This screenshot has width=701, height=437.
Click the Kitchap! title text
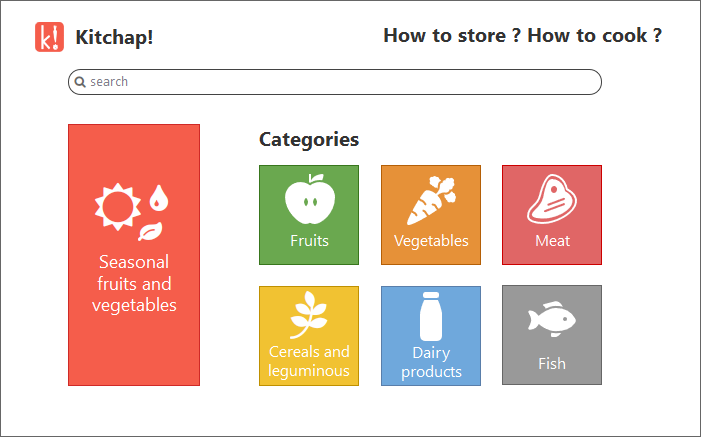click(x=114, y=37)
